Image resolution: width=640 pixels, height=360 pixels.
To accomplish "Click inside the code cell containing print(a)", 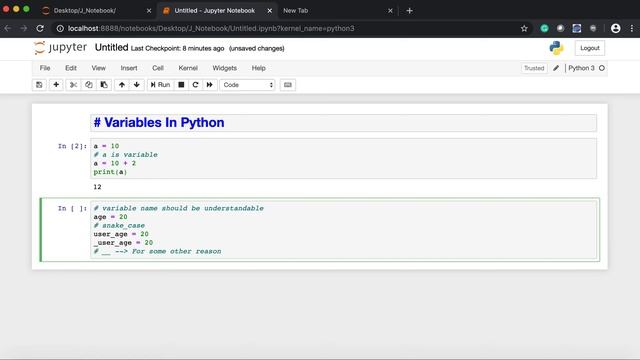I will click(x=343, y=159).
